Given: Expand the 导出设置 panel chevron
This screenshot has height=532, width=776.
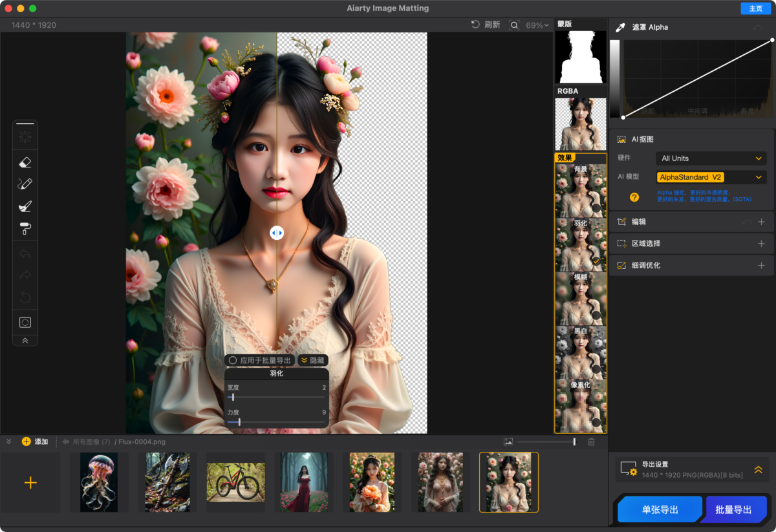Looking at the screenshot, I should coord(759,470).
